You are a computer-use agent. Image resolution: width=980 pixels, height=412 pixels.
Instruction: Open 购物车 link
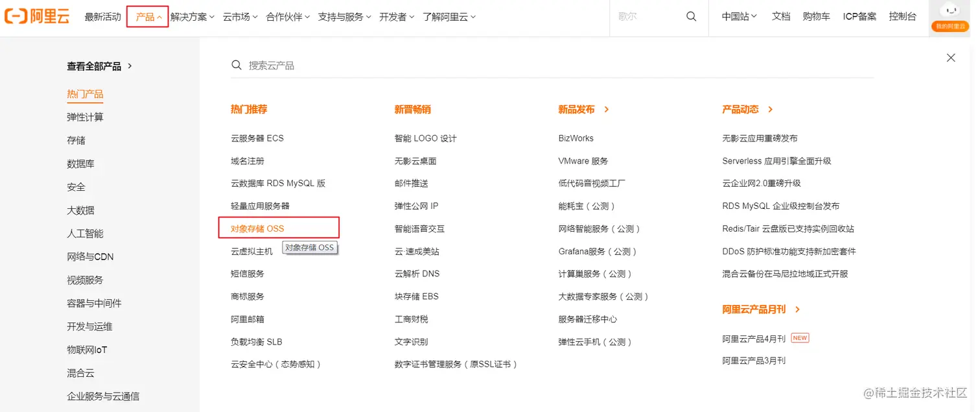pos(816,17)
